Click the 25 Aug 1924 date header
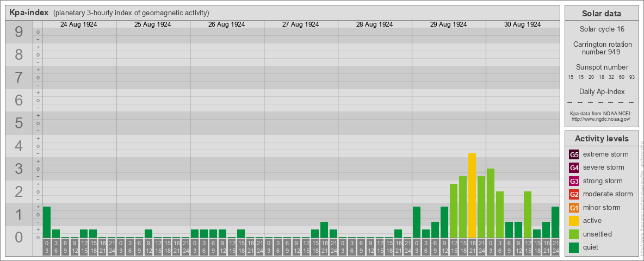Image resolution: width=644 pixels, height=261 pixels. point(153,24)
